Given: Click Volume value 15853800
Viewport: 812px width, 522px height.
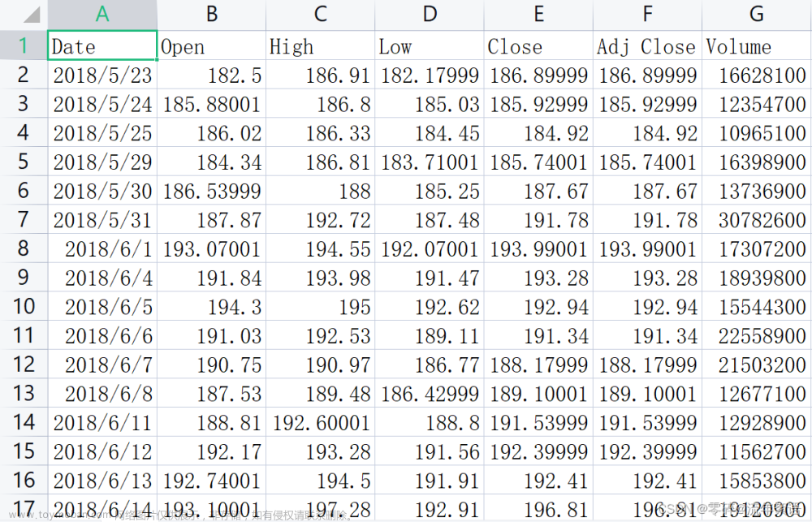Looking at the screenshot, I should tap(757, 480).
